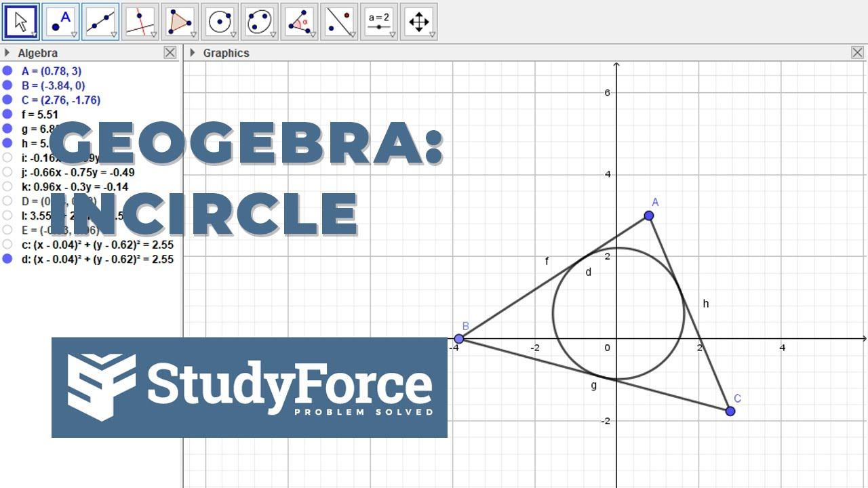Select the Line through two points tool
The height and width of the screenshot is (488, 868).
click(x=101, y=22)
